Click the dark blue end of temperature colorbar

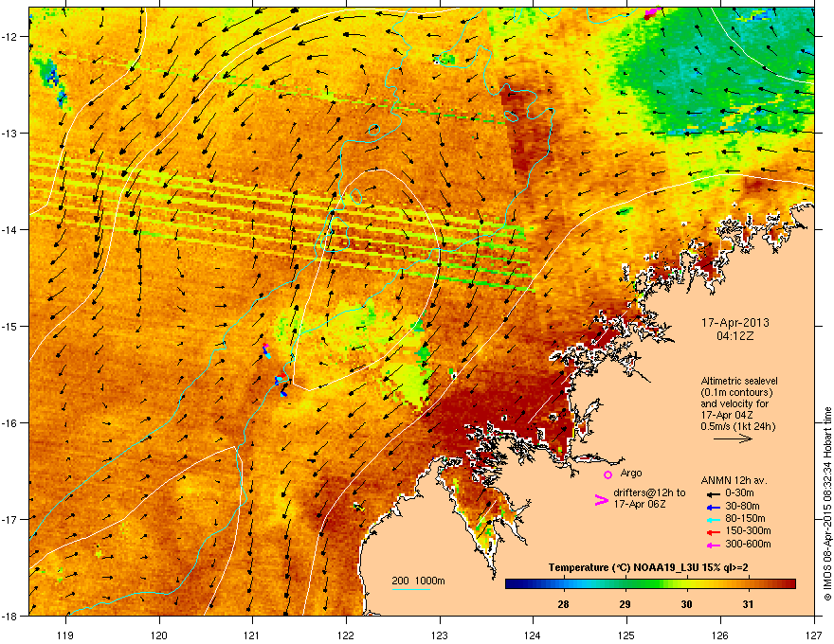(x=515, y=584)
